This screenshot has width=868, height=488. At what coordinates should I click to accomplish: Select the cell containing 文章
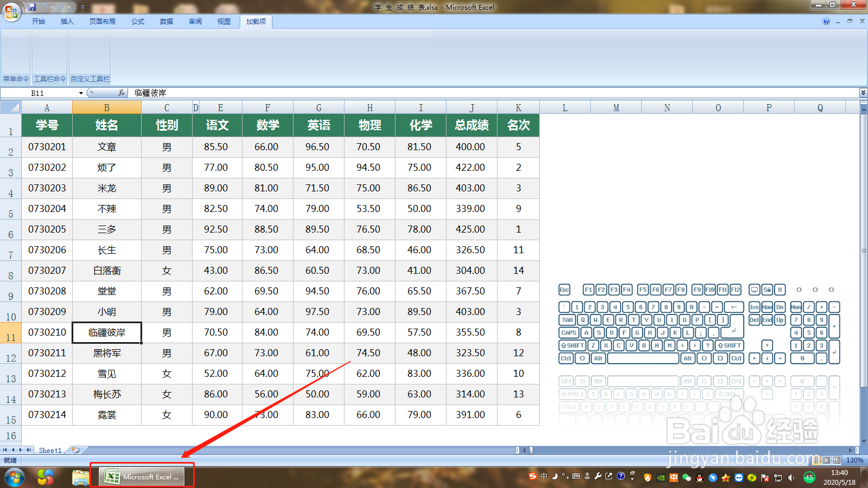pos(107,147)
